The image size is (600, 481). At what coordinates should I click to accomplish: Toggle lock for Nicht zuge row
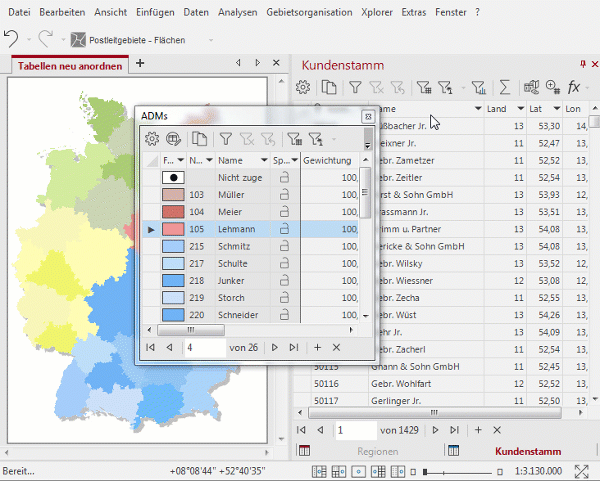click(x=284, y=178)
